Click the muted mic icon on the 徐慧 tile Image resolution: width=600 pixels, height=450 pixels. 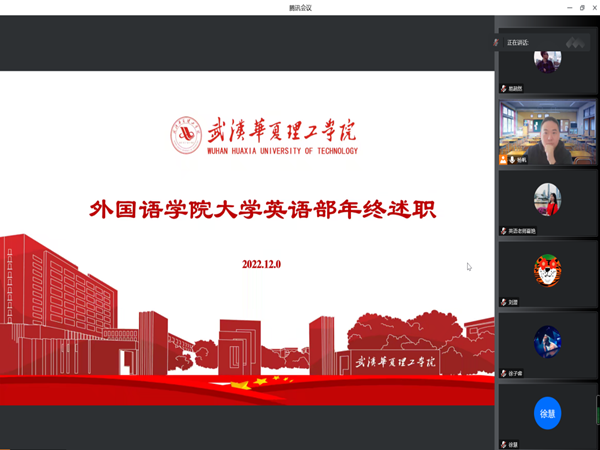pyautogui.click(x=504, y=444)
